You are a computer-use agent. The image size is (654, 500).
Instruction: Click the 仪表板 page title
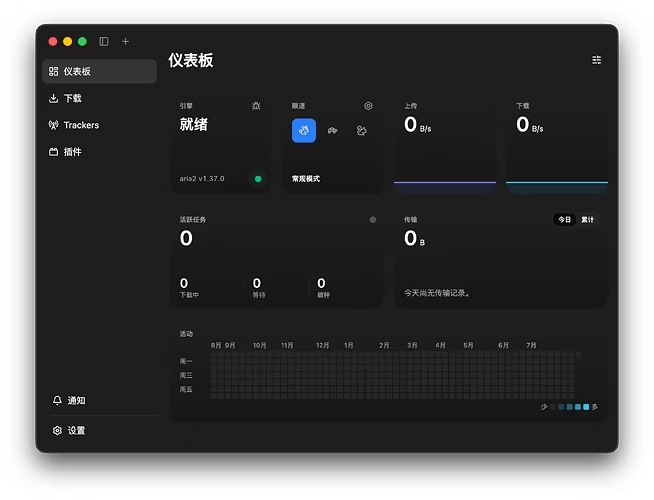point(191,60)
